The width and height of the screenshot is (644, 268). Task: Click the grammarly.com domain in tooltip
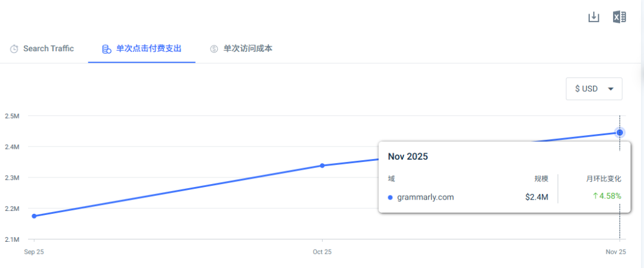point(426,197)
